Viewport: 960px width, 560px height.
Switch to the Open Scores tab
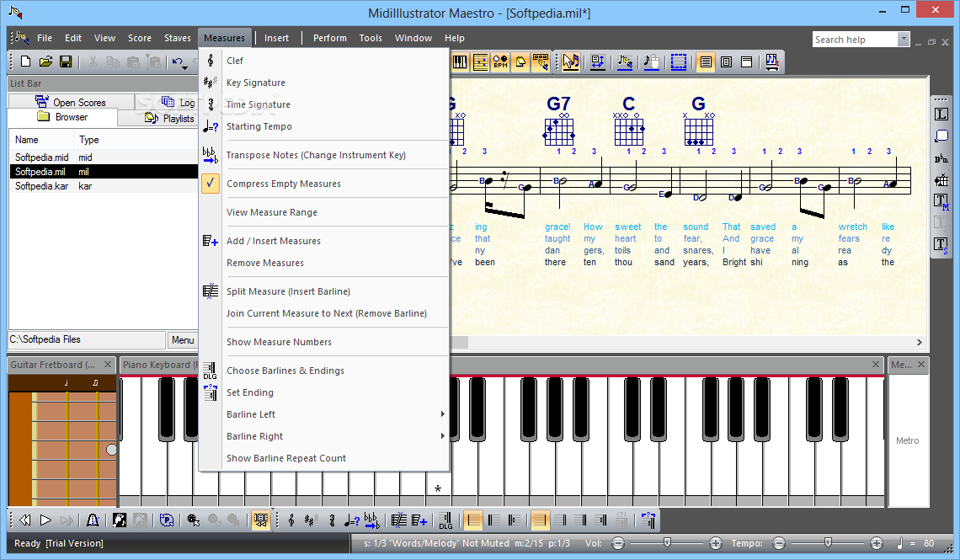[71, 102]
